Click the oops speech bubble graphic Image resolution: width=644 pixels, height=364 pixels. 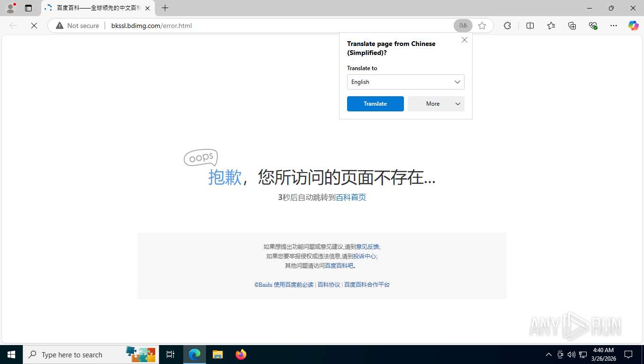coord(201,158)
